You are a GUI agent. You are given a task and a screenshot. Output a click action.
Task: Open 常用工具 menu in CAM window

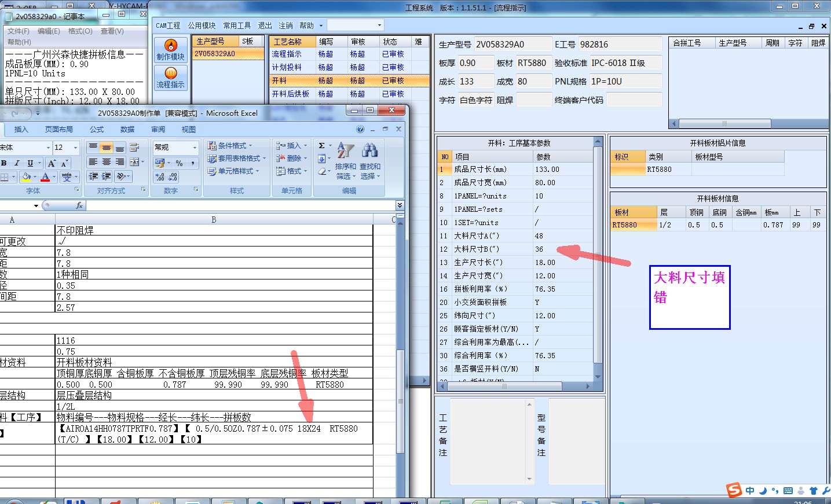(237, 25)
